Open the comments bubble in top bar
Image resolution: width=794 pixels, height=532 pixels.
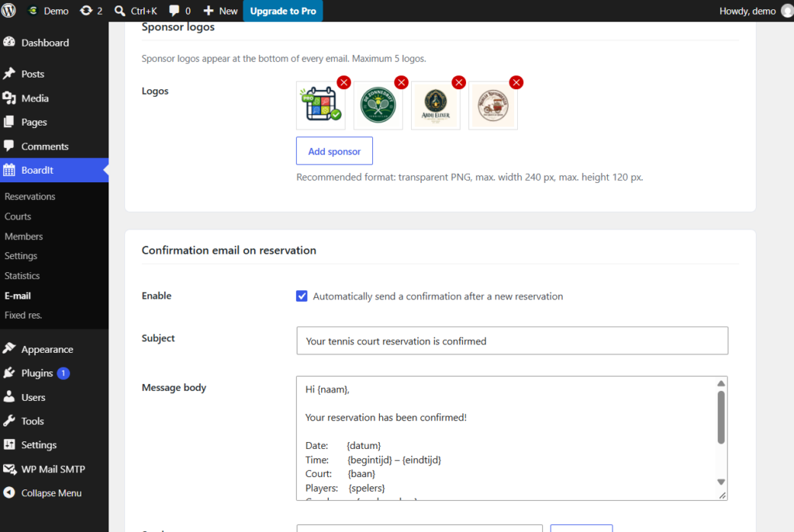pyautogui.click(x=174, y=11)
